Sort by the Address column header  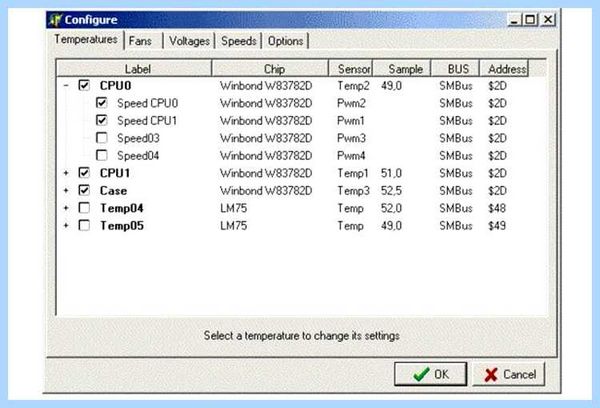point(504,69)
